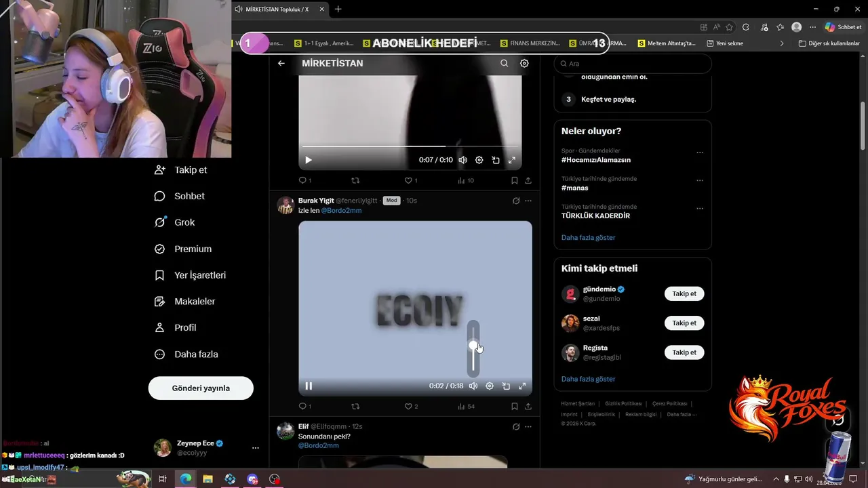Open Yer İşaretleri bookmarks

[x=190, y=275]
